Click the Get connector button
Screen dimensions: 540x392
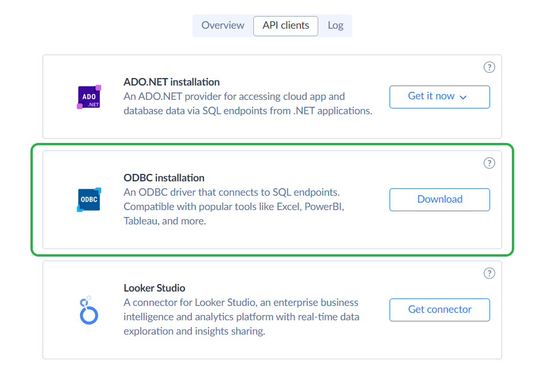click(439, 310)
